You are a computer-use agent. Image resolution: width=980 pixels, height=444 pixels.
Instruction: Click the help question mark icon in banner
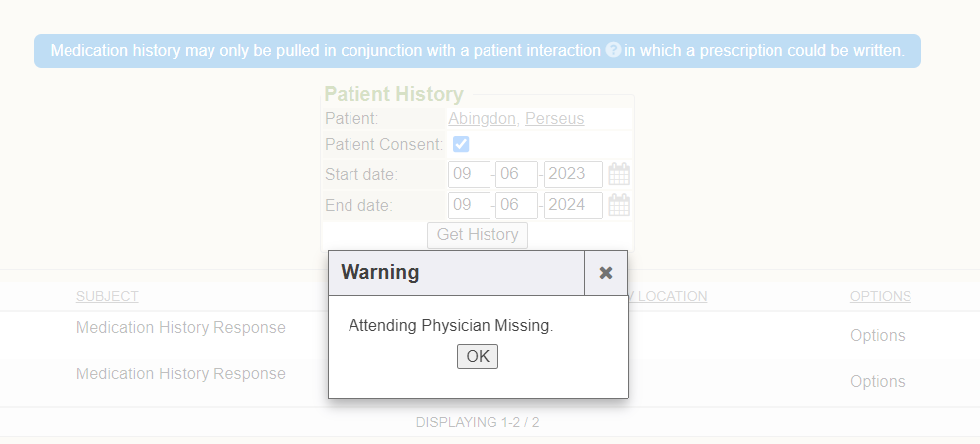[614, 50]
